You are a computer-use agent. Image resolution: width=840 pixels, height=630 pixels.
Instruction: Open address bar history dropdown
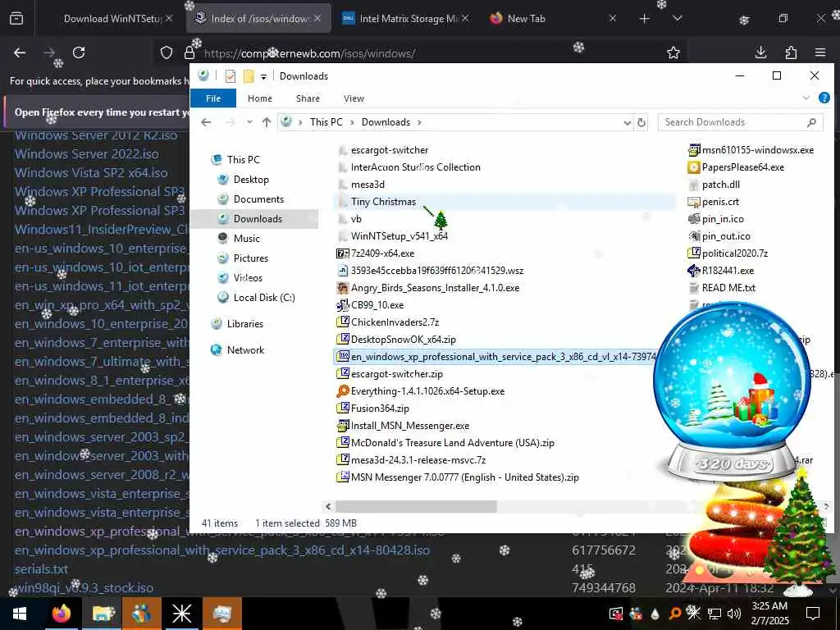[628, 123]
